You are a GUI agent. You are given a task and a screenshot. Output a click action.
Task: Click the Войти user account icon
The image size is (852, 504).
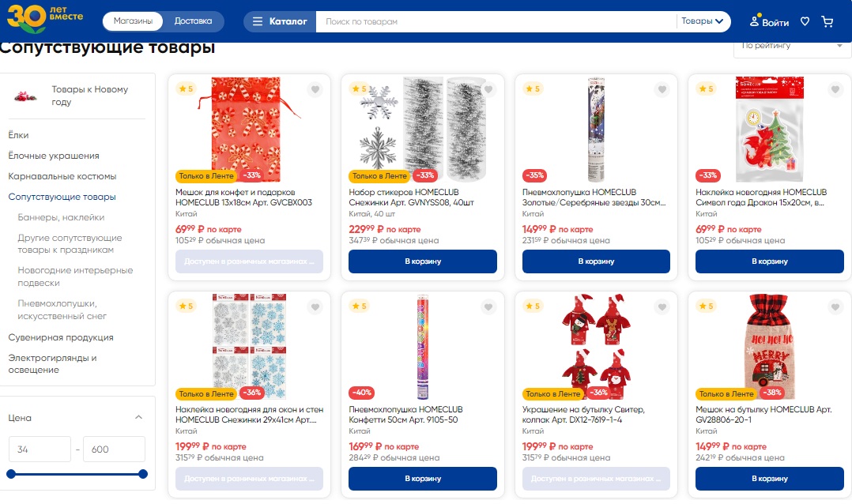(x=769, y=22)
